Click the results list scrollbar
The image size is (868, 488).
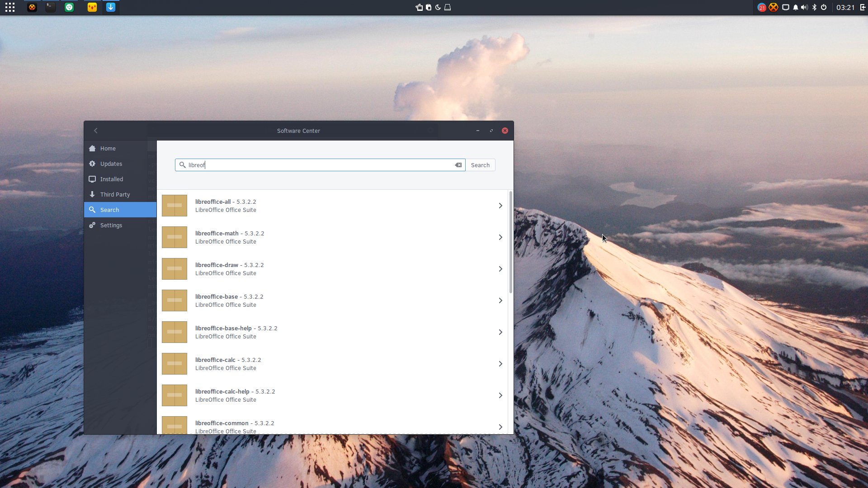[x=511, y=242]
